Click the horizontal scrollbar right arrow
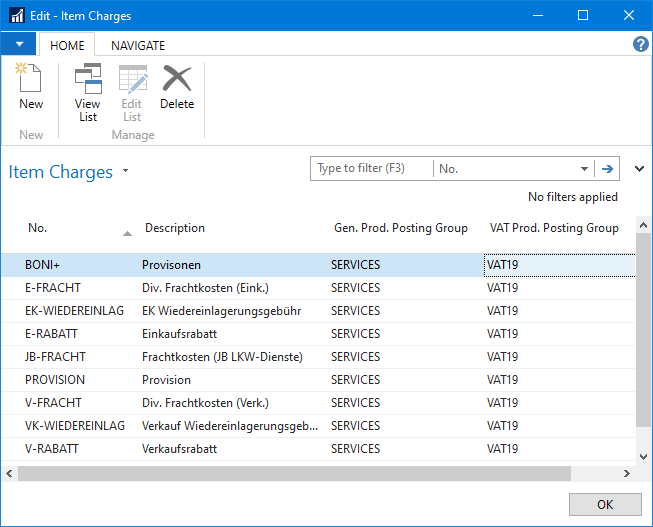Screen dimensions: 653x527 coord(626,473)
